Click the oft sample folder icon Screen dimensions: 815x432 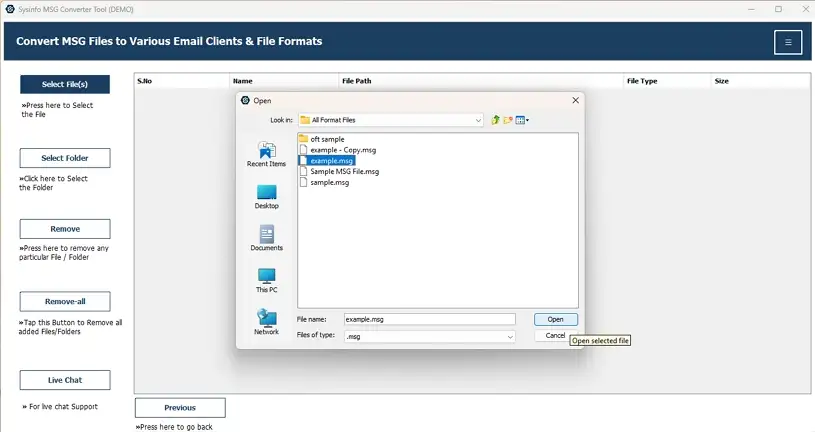coord(304,139)
